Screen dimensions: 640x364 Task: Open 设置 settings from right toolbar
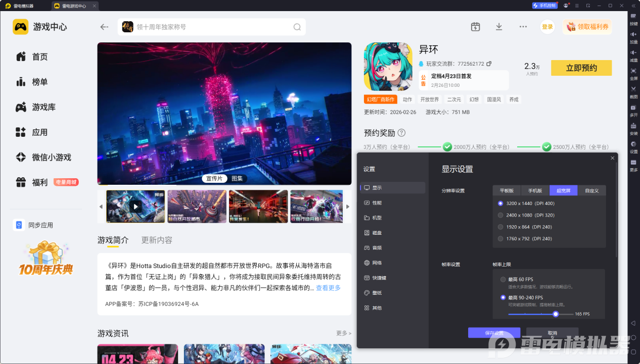[633, 147]
